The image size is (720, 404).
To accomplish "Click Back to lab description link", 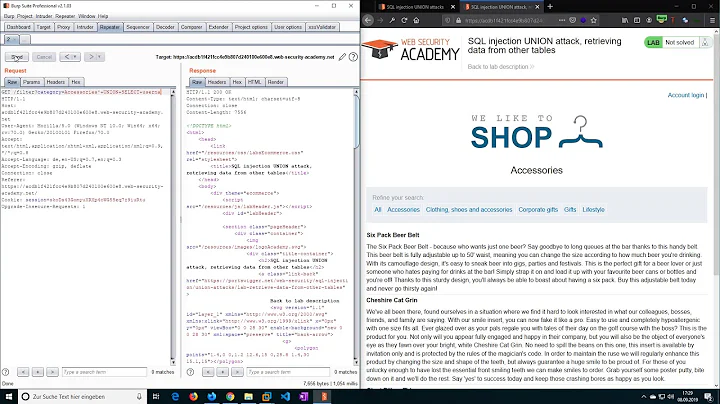I will click(501, 67).
